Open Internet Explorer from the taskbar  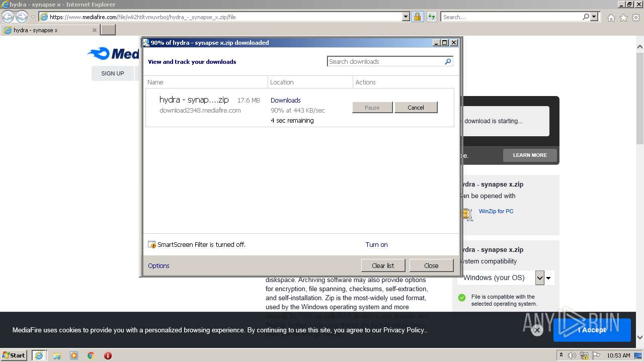coord(39,355)
